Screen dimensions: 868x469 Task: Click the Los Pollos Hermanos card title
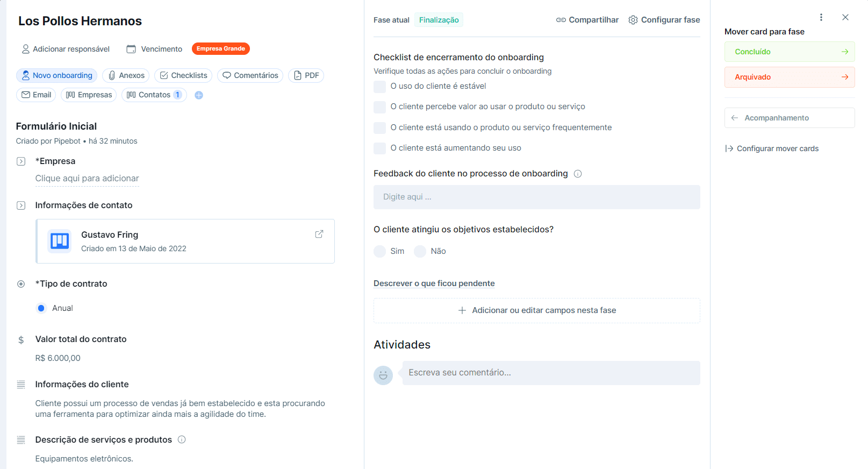click(80, 21)
